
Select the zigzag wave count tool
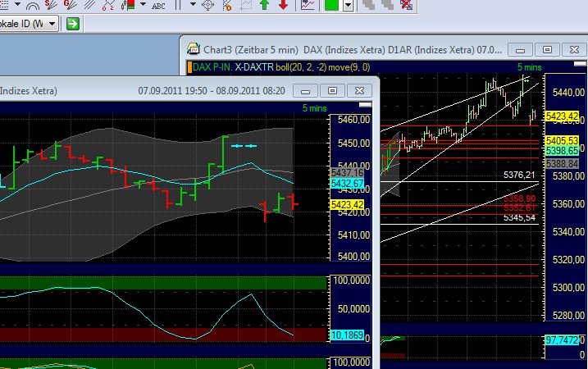(108, 5)
